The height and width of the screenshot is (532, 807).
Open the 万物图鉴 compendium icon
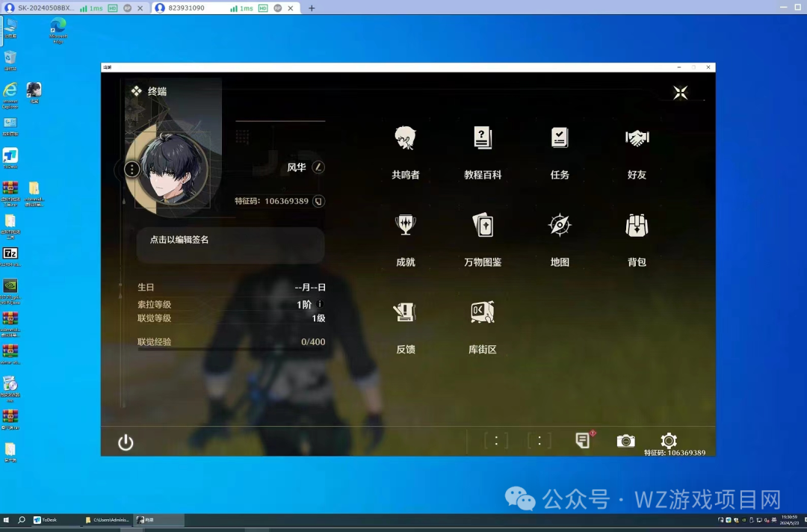483,226
